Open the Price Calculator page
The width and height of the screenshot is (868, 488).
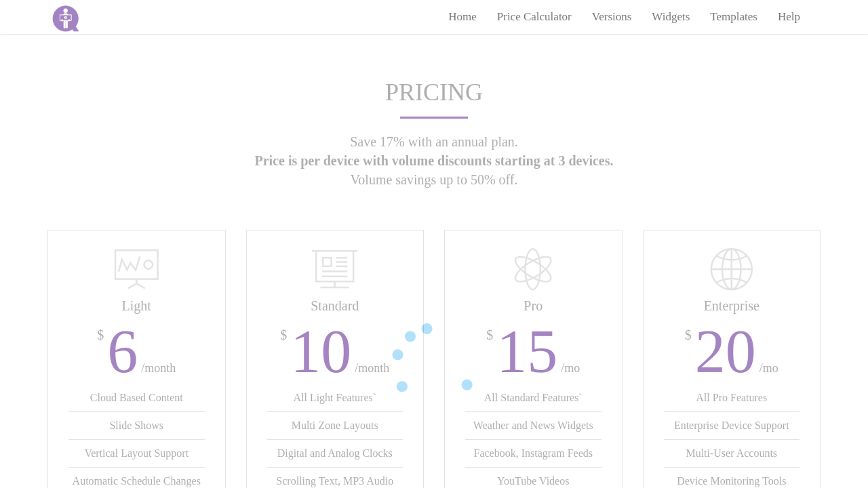(534, 17)
